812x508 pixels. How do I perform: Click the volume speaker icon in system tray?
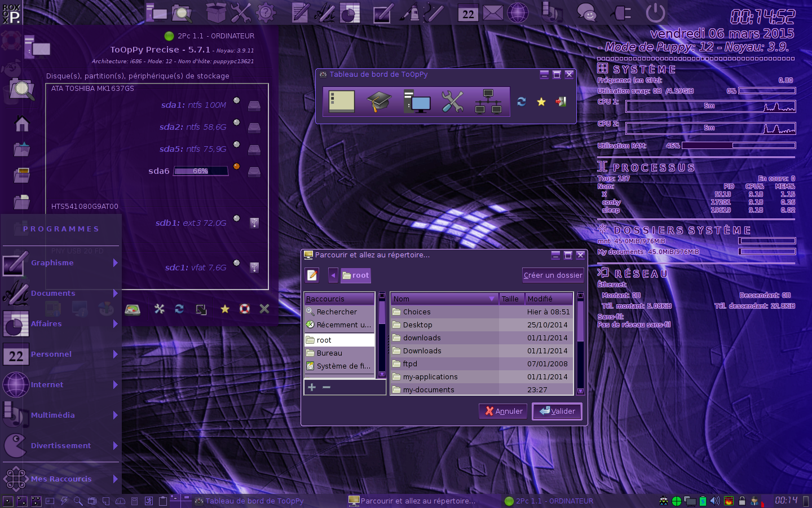tap(715, 501)
